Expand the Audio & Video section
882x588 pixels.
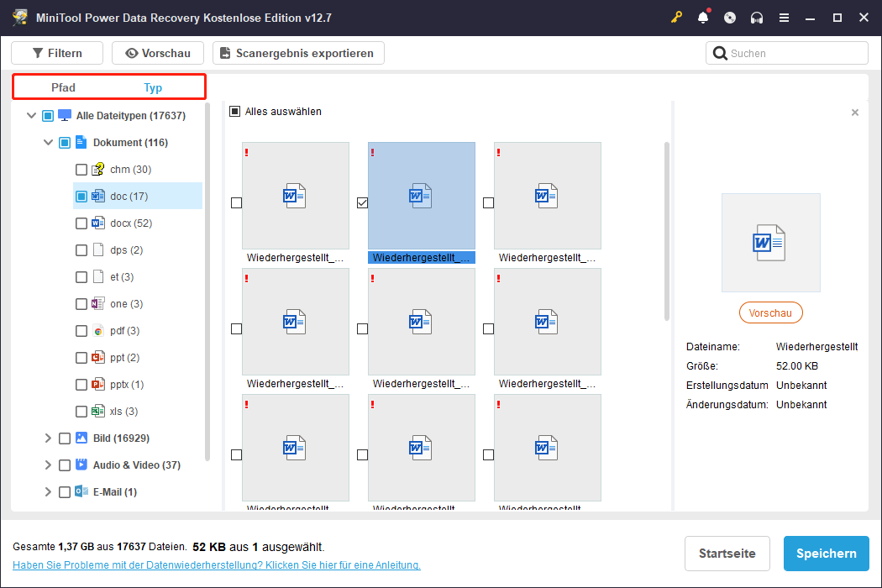47,465
